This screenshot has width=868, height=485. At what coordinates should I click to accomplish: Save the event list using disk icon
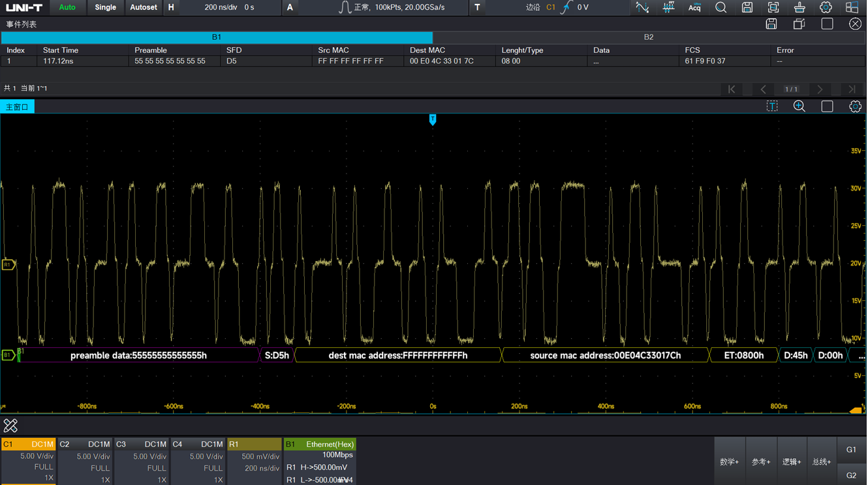click(x=771, y=24)
